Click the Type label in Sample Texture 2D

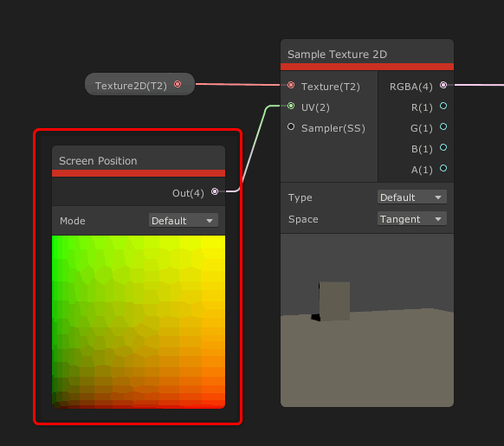(300, 197)
